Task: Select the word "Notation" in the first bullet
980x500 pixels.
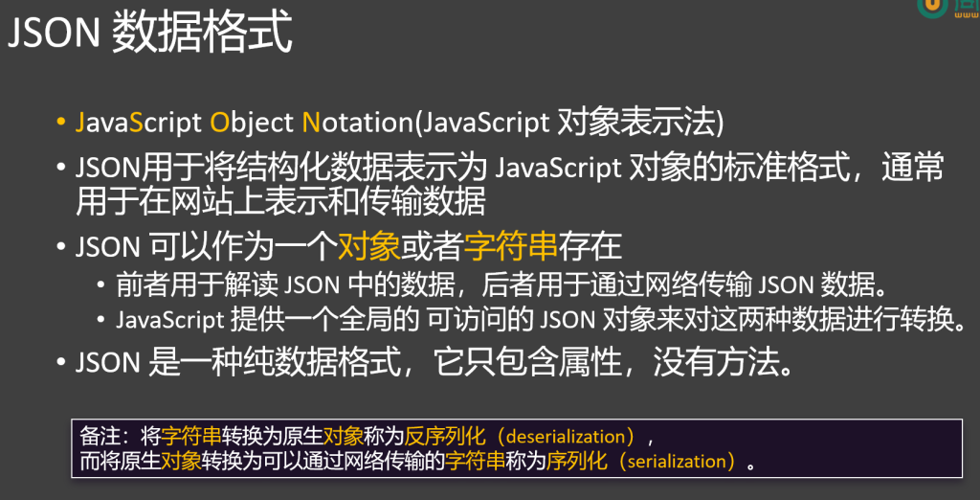Action: 356,123
